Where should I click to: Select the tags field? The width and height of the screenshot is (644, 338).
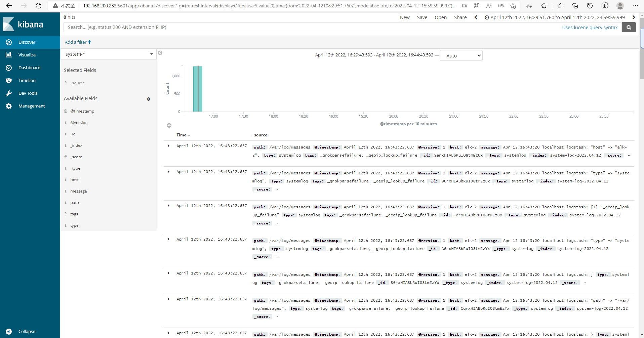[74, 214]
